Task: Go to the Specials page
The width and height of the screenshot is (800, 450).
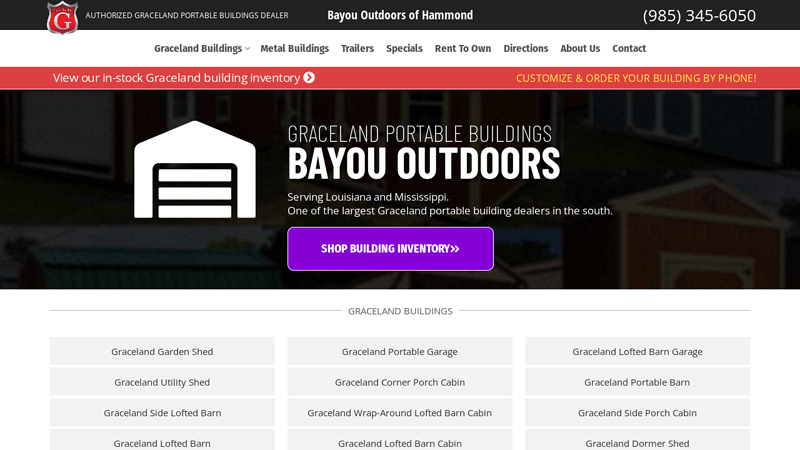Action: click(x=404, y=48)
